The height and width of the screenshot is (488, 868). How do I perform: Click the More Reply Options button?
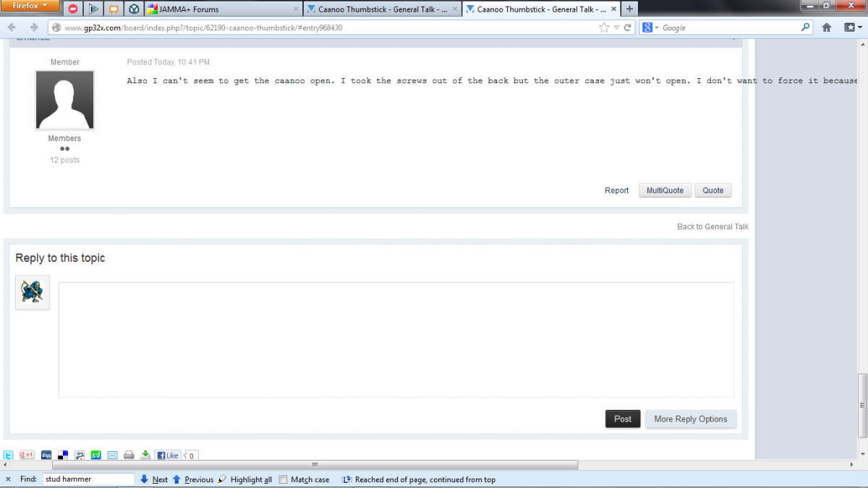(x=690, y=419)
